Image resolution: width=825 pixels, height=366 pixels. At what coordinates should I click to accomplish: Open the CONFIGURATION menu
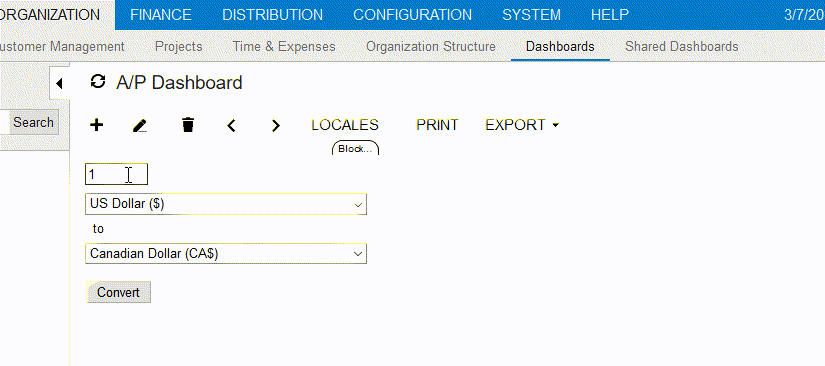click(412, 15)
